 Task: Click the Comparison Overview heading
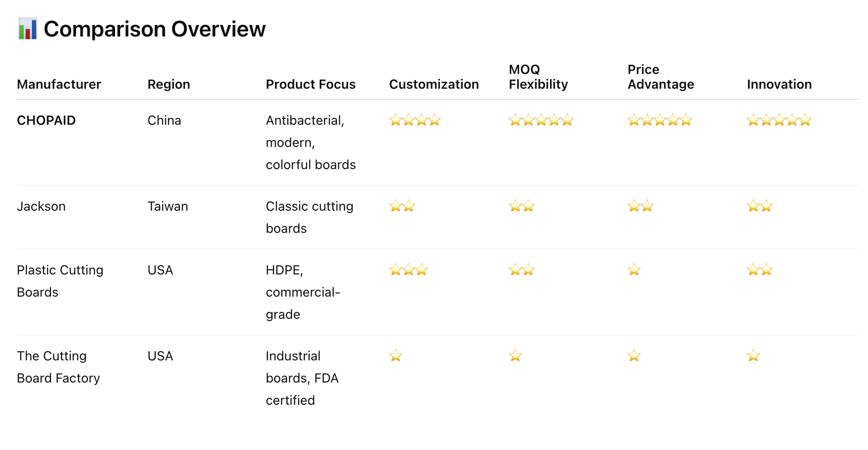155,29
